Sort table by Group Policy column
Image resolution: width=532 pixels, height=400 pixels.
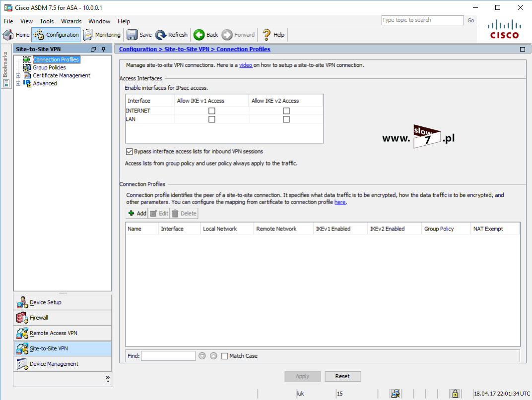pos(446,229)
